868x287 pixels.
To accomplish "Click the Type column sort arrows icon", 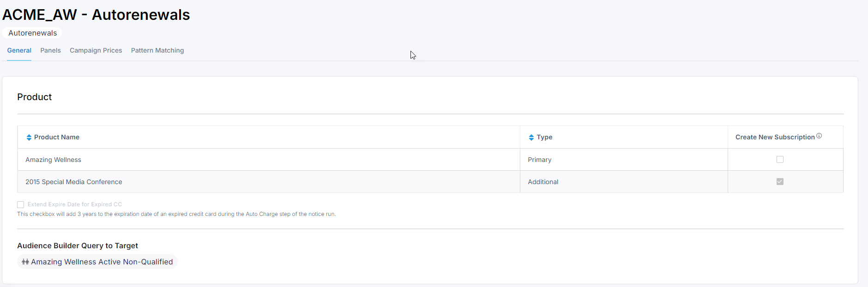I will click(531, 138).
